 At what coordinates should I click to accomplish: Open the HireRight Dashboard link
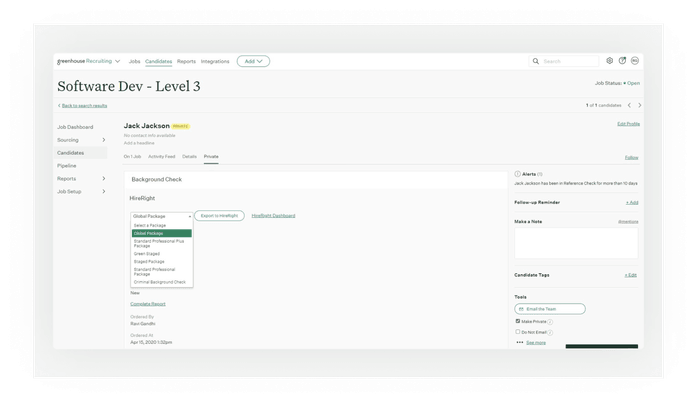pyautogui.click(x=273, y=215)
